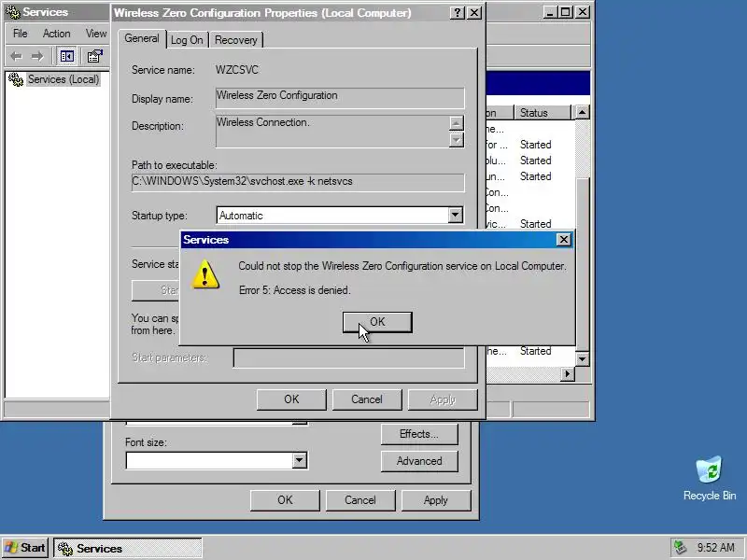747x560 pixels.
Task: Open the File menu in Services
Action: (x=20, y=34)
